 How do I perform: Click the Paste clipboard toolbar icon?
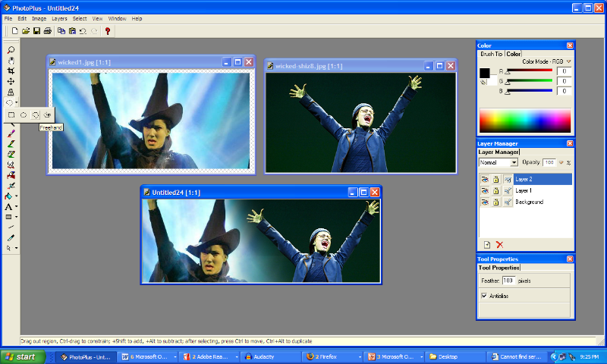[x=72, y=31]
